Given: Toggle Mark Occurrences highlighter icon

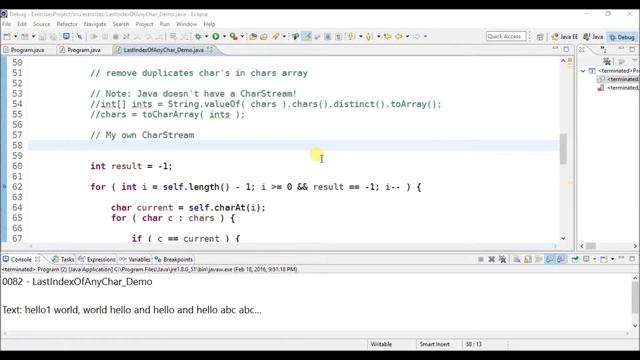Looking at the screenshot, I should click(307, 36).
